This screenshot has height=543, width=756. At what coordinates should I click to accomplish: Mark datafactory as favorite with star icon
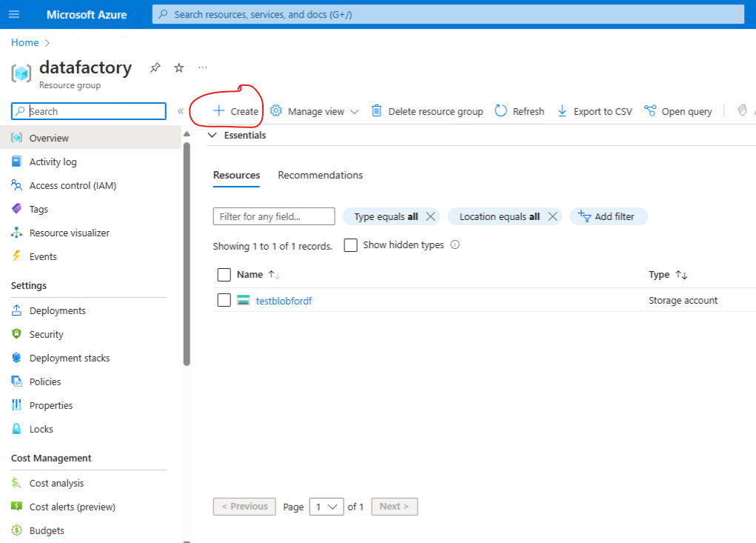coord(179,68)
